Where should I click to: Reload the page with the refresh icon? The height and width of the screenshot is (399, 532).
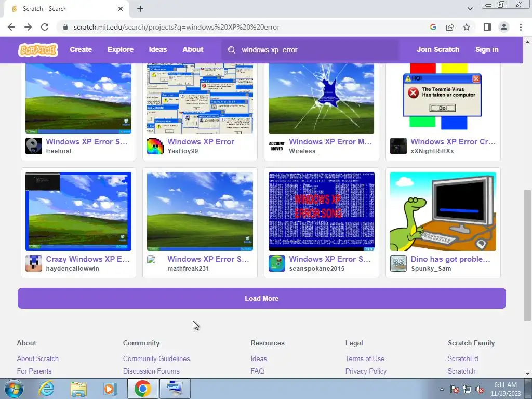(45, 27)
